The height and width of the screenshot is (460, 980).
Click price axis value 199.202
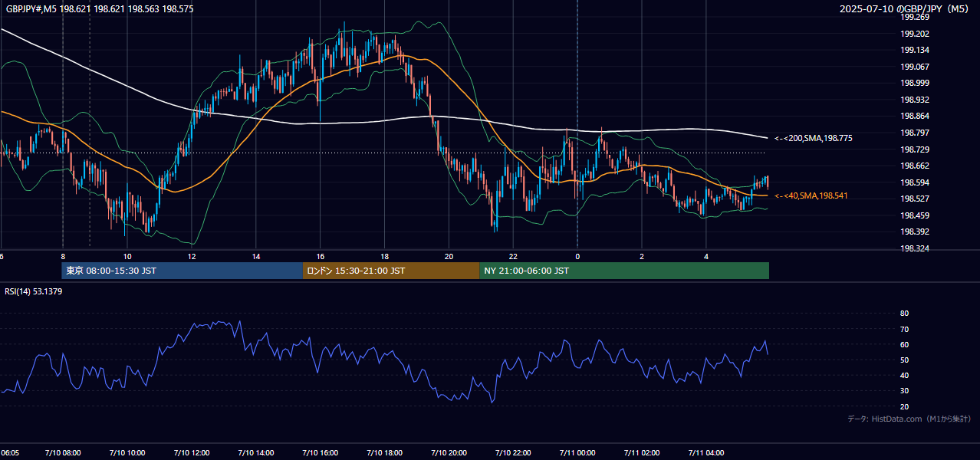pos(915,34)
